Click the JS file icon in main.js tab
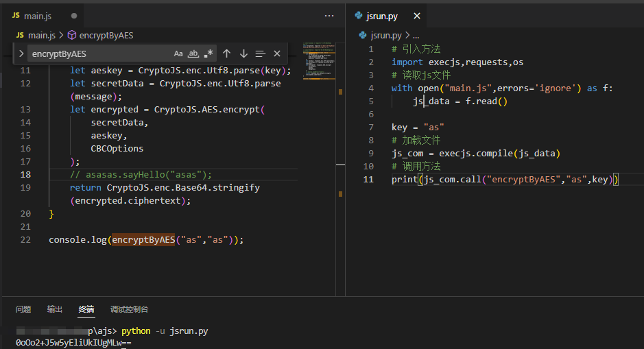Image resolution: width=644 pixels, height=349 pixels. (16, 16)
